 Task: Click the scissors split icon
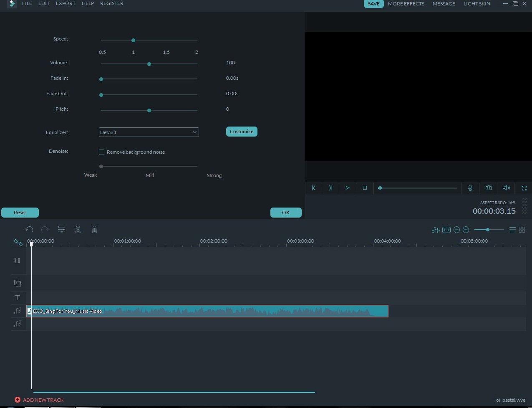coord(78,230)
